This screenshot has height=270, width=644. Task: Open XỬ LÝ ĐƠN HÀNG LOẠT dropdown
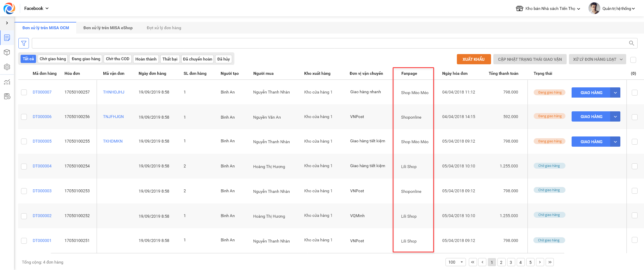pyautogui.click(x=598, y=59)
